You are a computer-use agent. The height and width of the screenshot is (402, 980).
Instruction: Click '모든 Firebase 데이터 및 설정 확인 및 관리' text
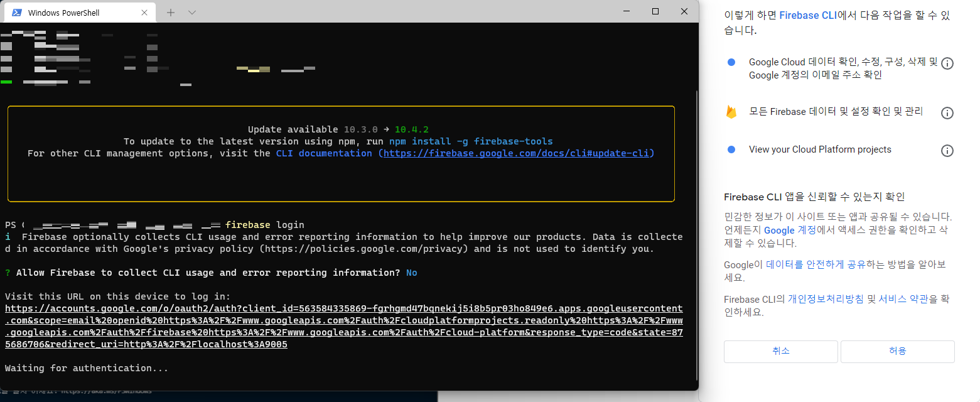836,111
